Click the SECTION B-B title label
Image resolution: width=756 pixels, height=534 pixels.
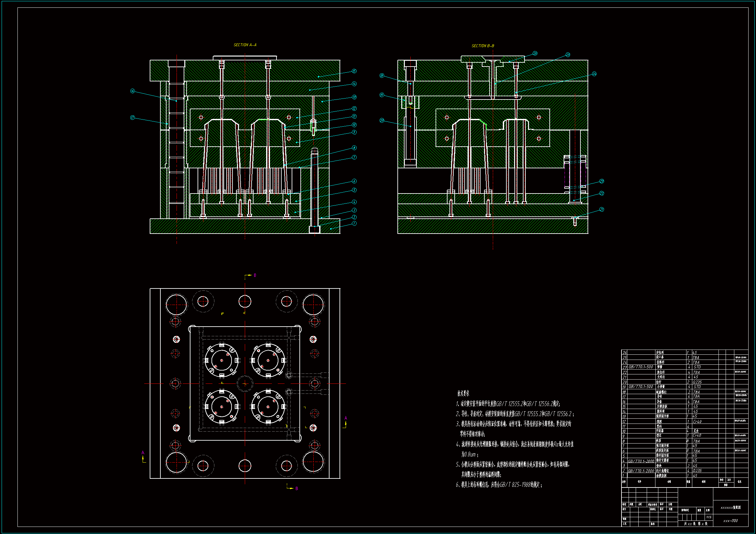coord(483,46)
